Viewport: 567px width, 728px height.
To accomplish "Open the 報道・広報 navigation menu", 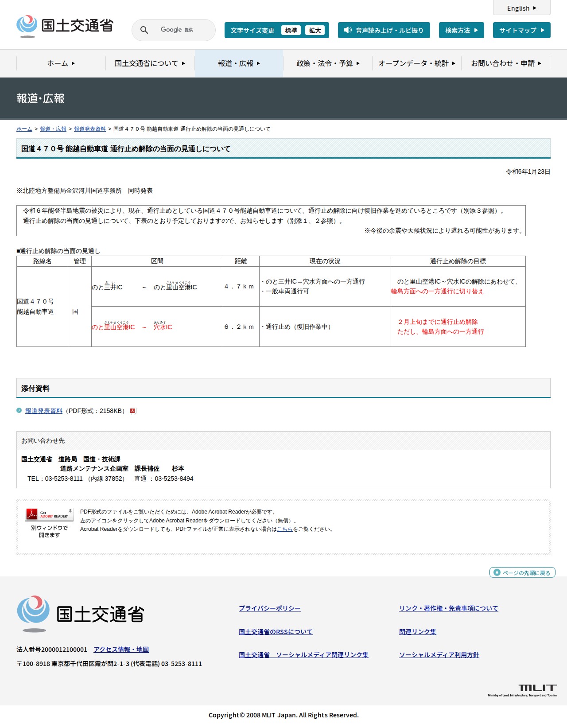I will (239, 63).
